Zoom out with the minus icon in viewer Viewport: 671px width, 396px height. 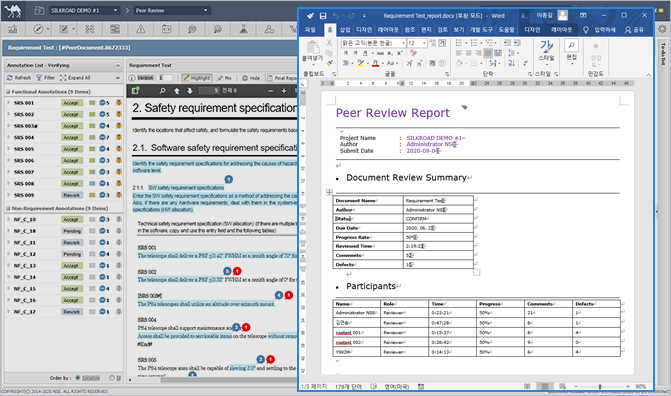270,91
